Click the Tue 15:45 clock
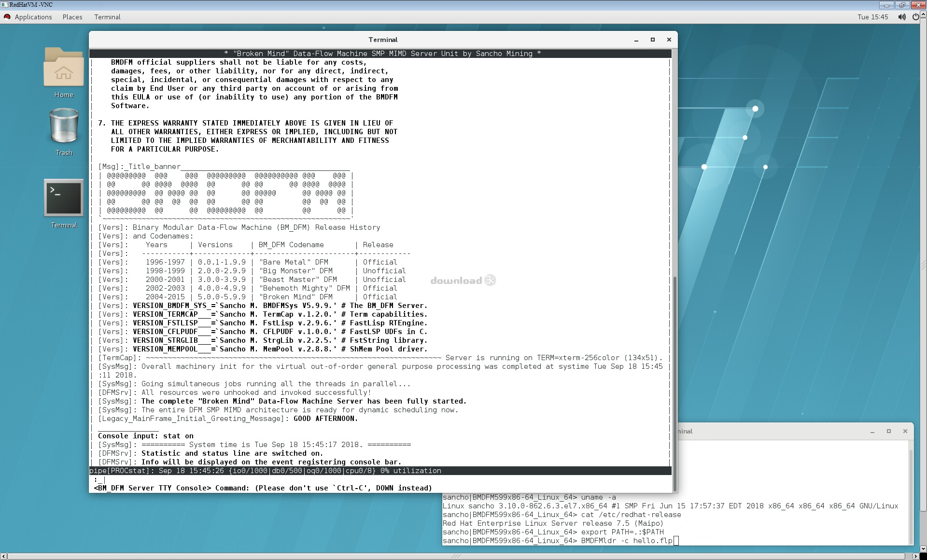 point(873,17)
